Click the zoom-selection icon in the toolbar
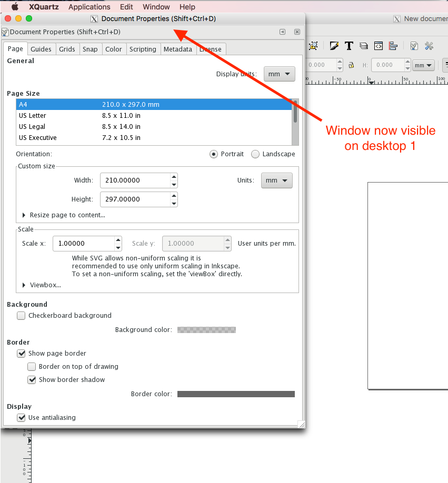The height and width of the screenshot is (483, 448). pos(313,46)
